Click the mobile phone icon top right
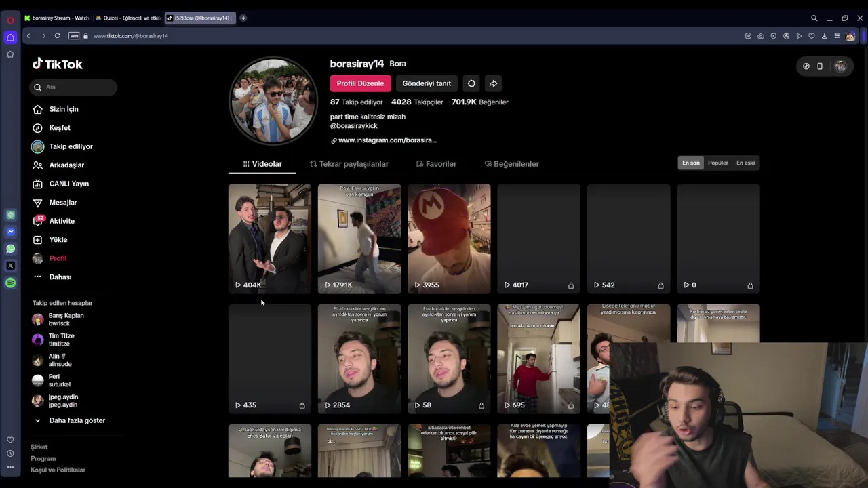 pyautogui.click(x=820, y=66)
